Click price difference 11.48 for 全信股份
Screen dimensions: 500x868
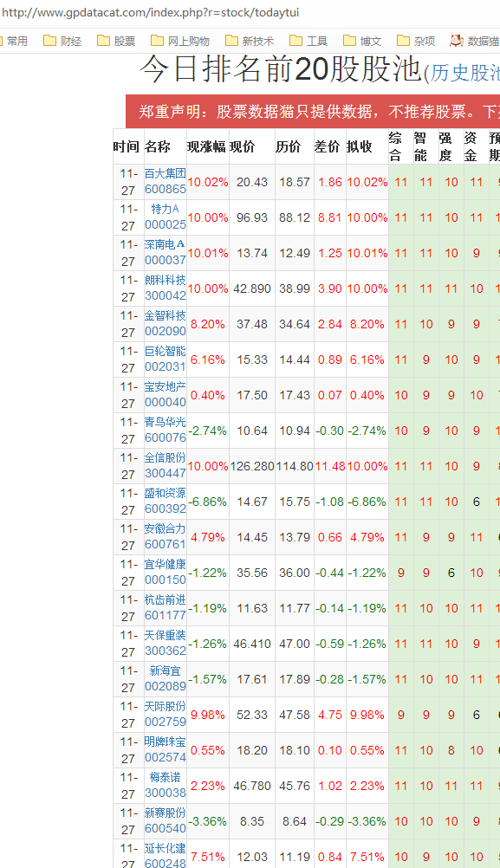pos(330,466)
